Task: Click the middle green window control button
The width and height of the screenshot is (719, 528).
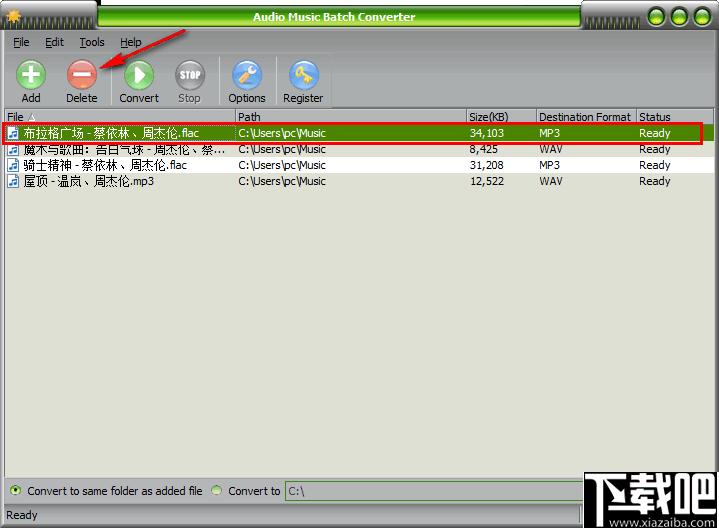Action: [x=680, y=17]
